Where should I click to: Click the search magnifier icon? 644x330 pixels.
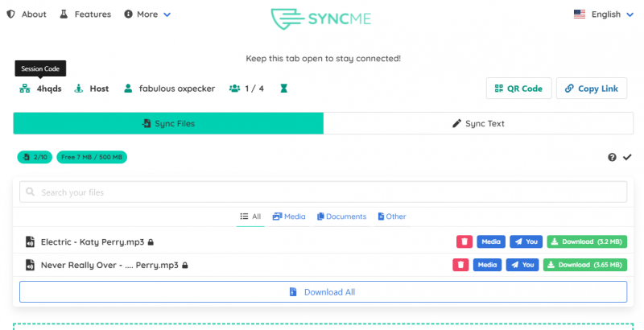pos(30,192)
